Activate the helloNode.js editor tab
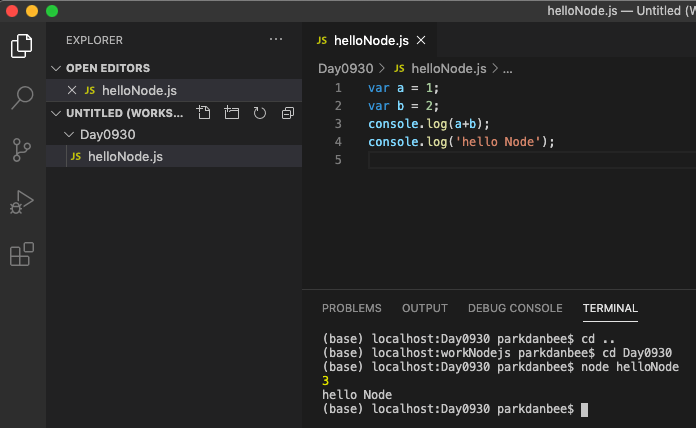 pyautogui.click(x=371, y=40)
